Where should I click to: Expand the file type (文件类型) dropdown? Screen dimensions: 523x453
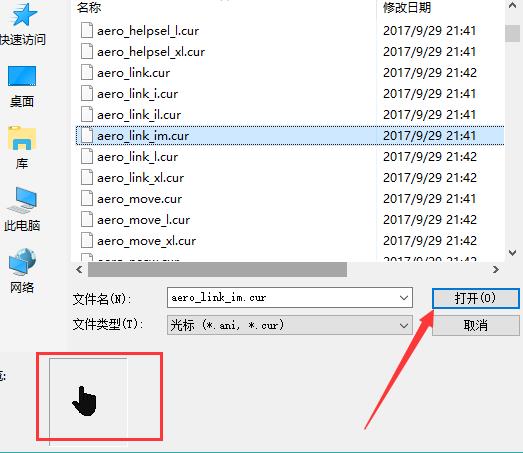[x=290, y=325]
